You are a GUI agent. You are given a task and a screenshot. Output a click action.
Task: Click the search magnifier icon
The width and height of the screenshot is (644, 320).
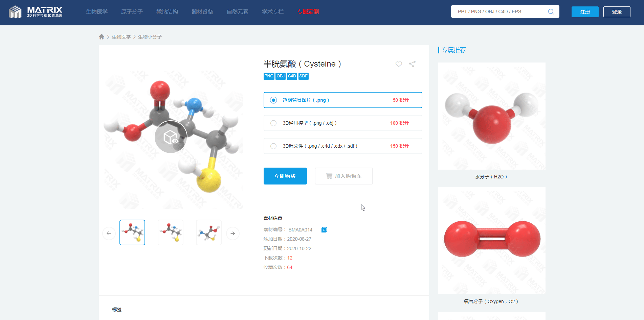(551, 11)
